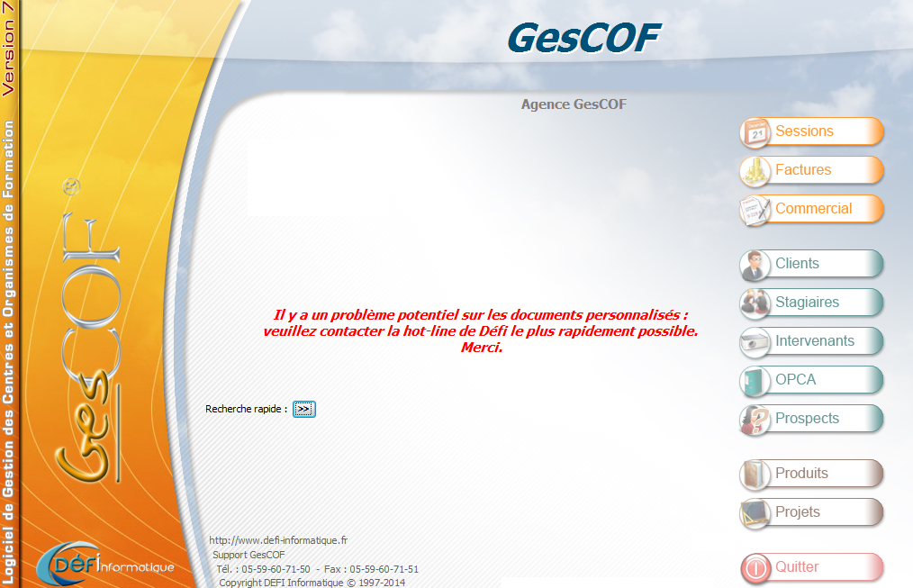Screen dimensions: 913x588
Task: Click the gold coins Factures icon
Action: 755,171
